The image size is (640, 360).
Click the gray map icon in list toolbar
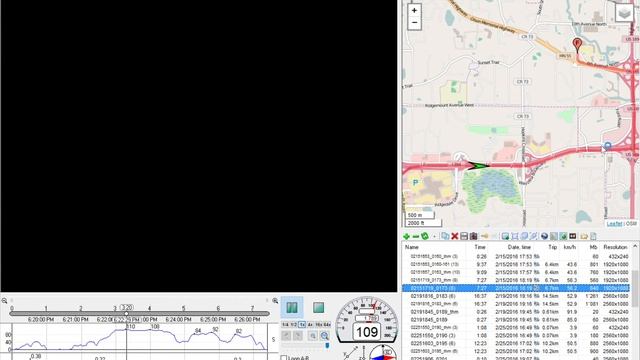point(553,236)
